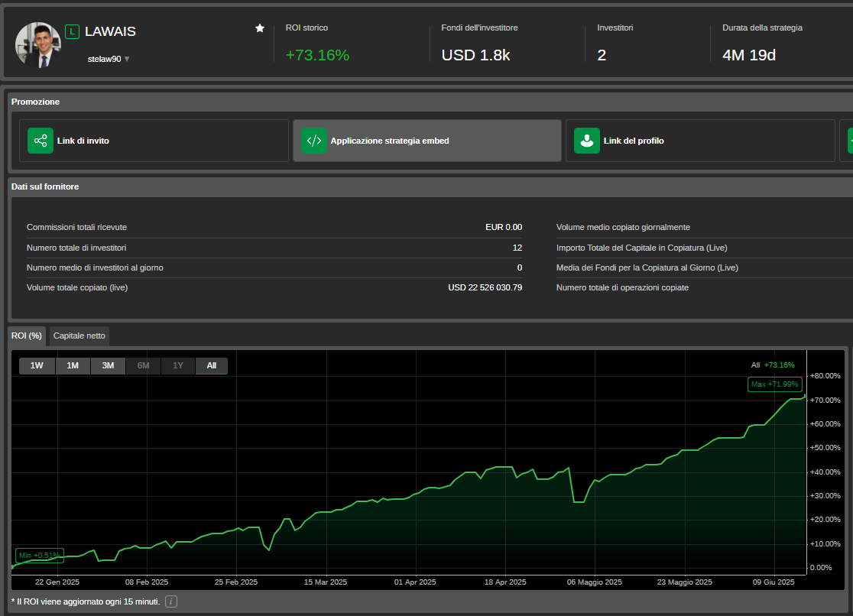853x616 pixels.
Task: Click the star icon next to LAWAIS
Action: pos(259,28)
